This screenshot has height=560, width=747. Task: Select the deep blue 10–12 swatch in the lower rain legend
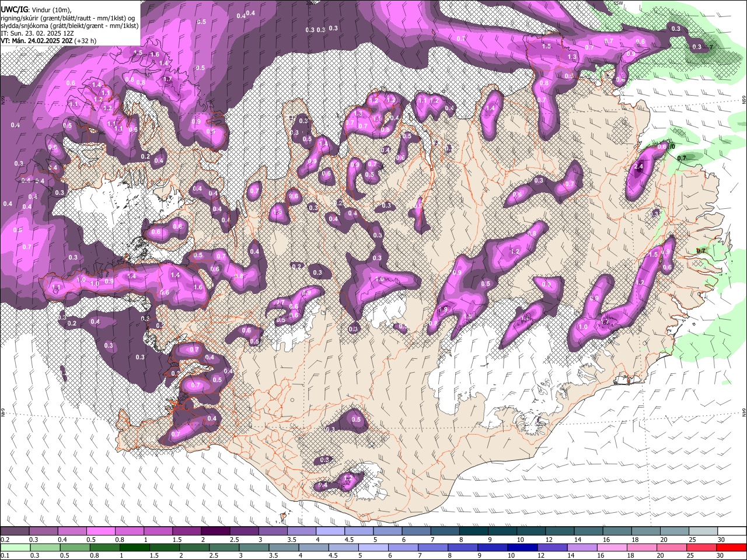point(522,547)
